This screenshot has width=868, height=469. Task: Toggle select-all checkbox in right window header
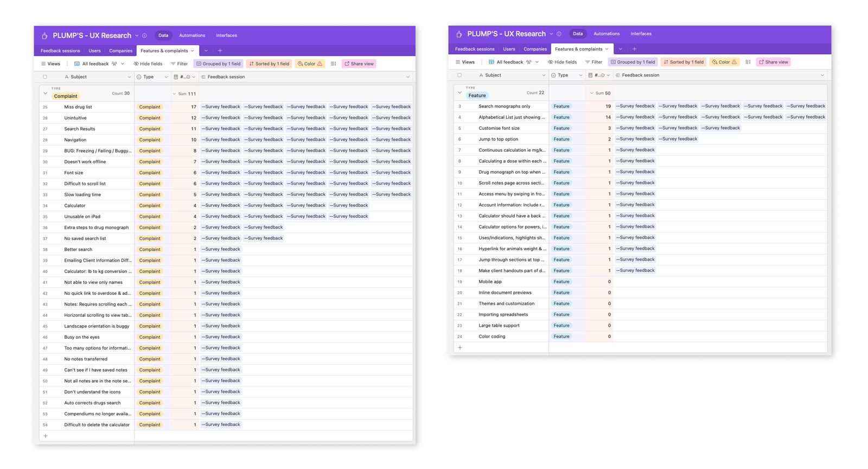[x=459, y=75]
